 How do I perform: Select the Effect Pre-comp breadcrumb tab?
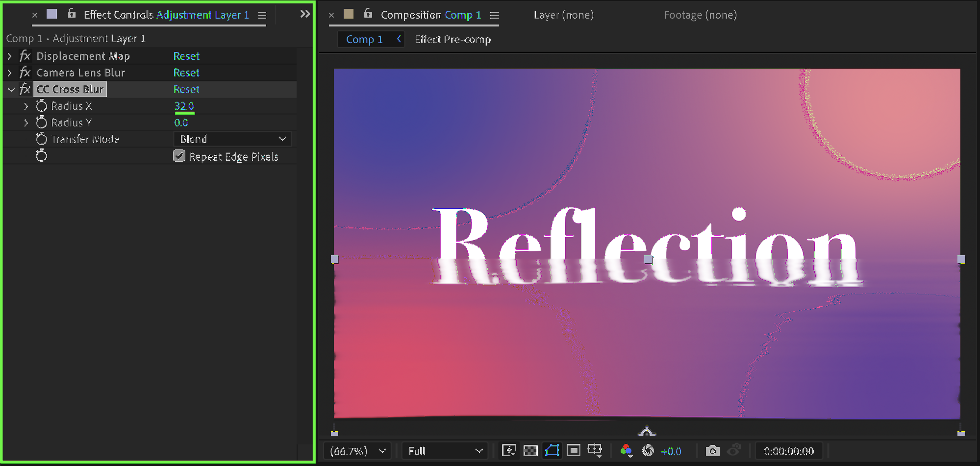[x=452, y=39]
